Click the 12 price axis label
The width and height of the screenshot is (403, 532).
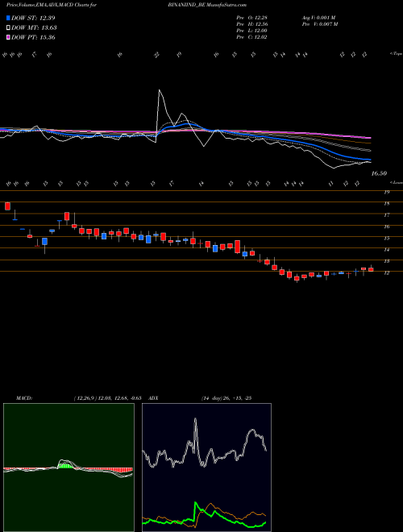click(x=386, y=272)
